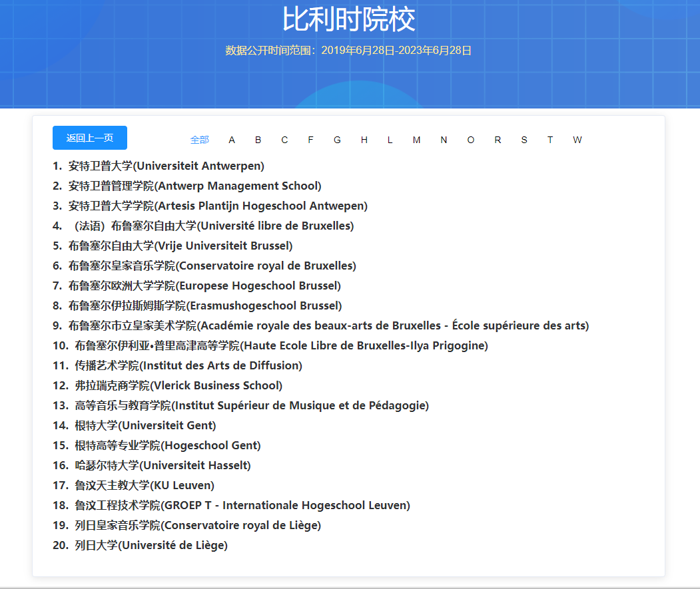Open 根特大学 (Universiteit Gent) entry
Screen dimensions: 700x589
tap(135, 426)
